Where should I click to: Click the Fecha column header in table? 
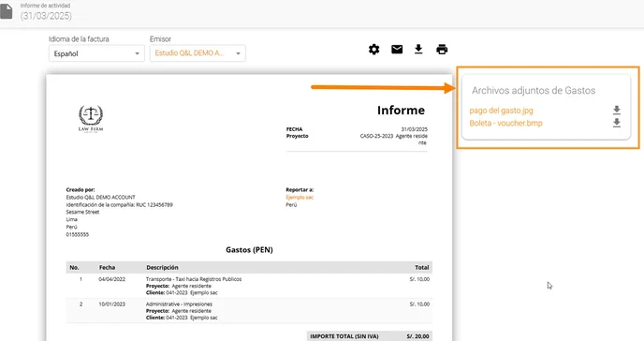[x=107, y=267]
